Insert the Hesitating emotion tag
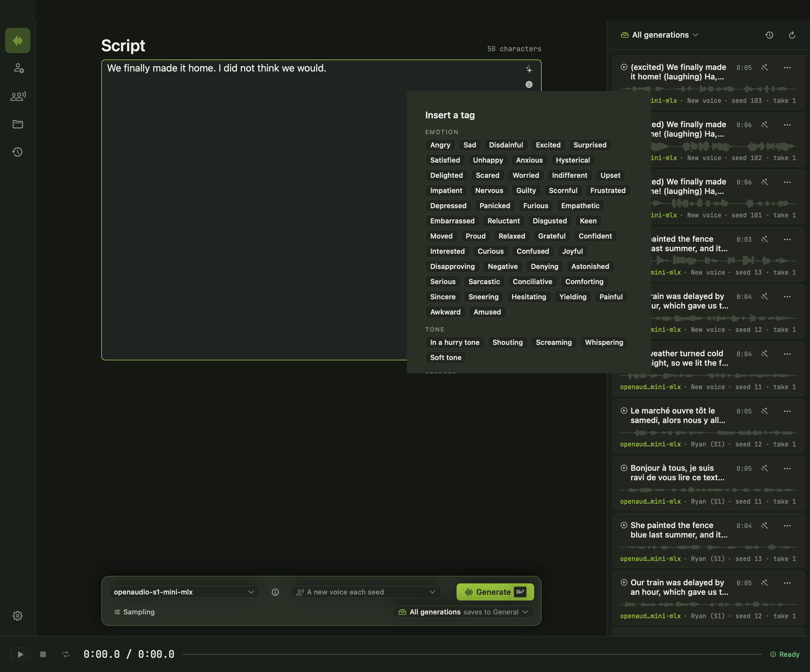The width and height of the screenshot is (810, 672). click(x=528, y=297)
